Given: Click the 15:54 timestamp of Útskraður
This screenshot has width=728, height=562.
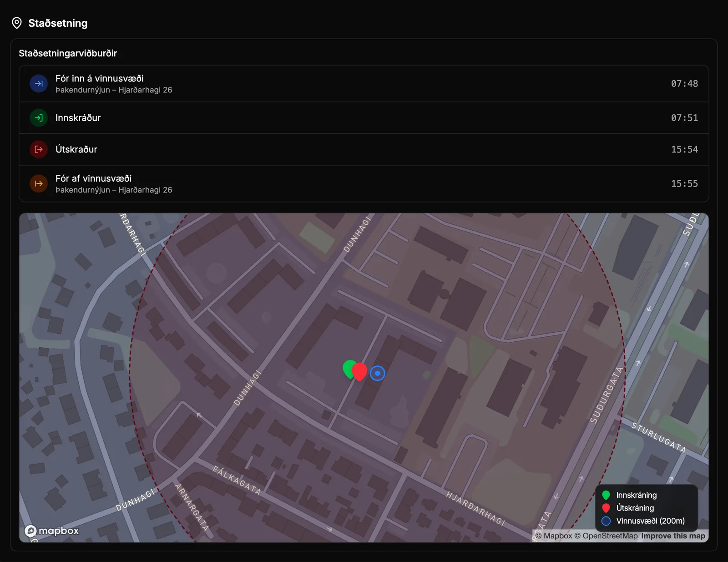Looking at the screenshot, I should point(684,149).
